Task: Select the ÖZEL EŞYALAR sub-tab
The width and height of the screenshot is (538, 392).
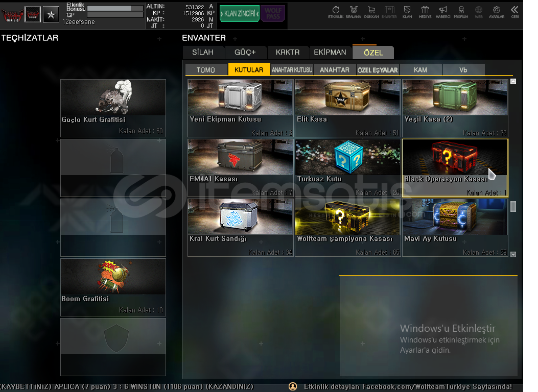Action: tap(378, 70)
